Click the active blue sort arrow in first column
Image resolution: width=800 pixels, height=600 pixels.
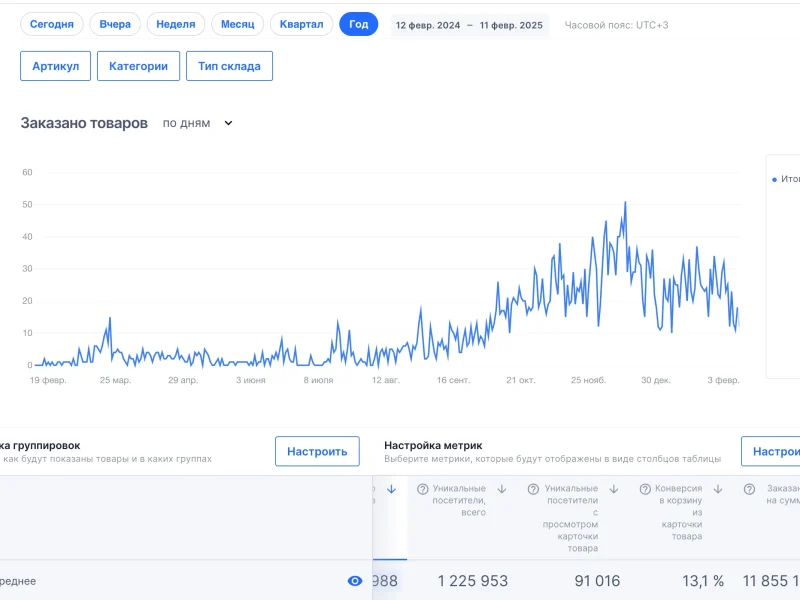(391, 489)
